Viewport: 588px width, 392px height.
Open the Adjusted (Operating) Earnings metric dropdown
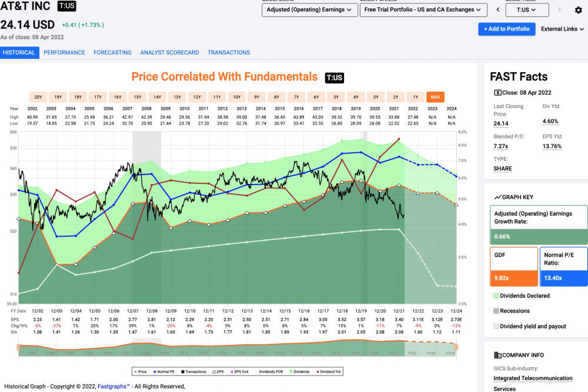309,10
